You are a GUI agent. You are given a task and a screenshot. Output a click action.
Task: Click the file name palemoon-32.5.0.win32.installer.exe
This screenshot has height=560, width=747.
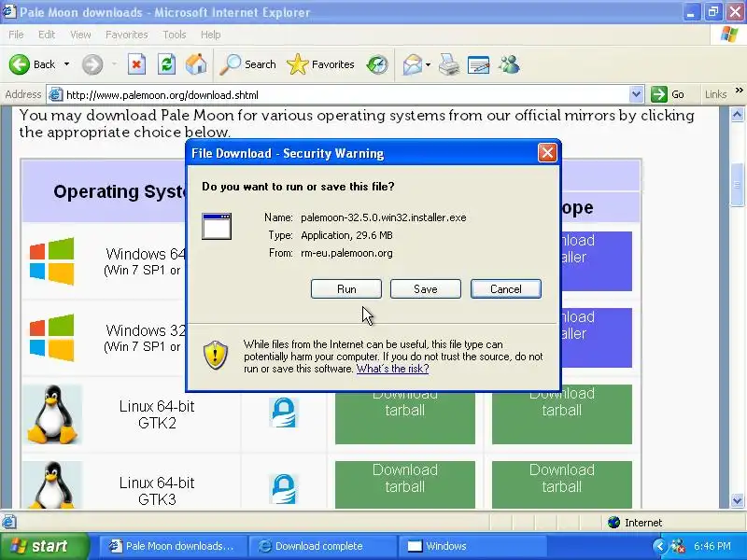tap(384, 217)
